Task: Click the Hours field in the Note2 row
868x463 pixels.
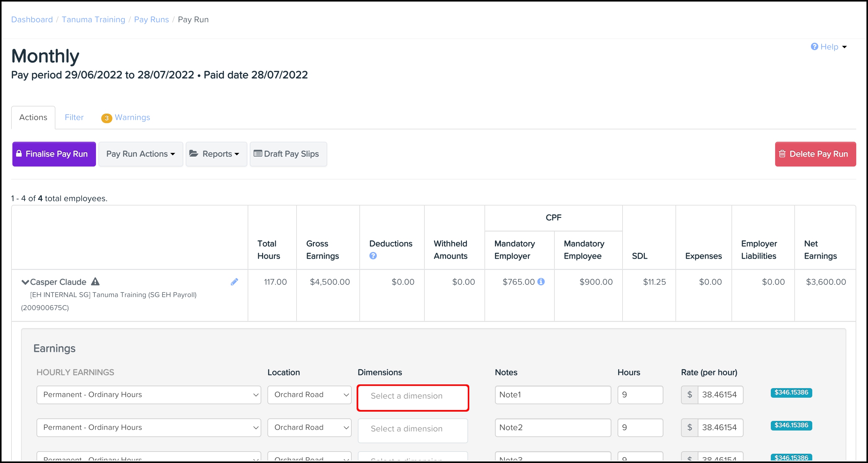Action: [640, 427]
